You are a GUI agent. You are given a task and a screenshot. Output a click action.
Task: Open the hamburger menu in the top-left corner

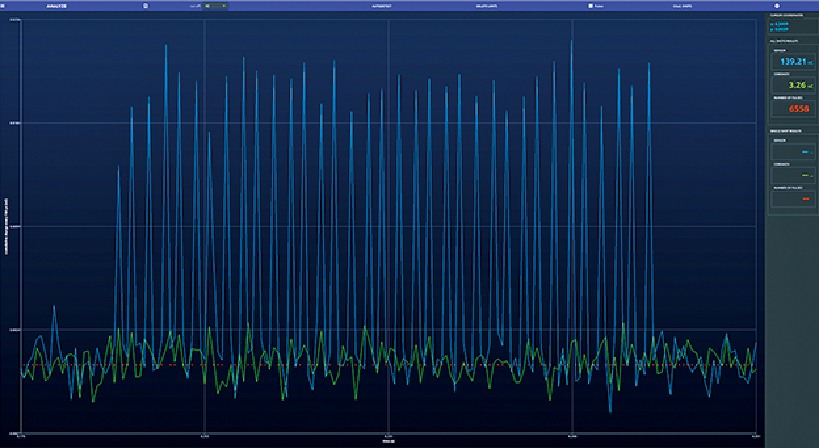[6, 5]
